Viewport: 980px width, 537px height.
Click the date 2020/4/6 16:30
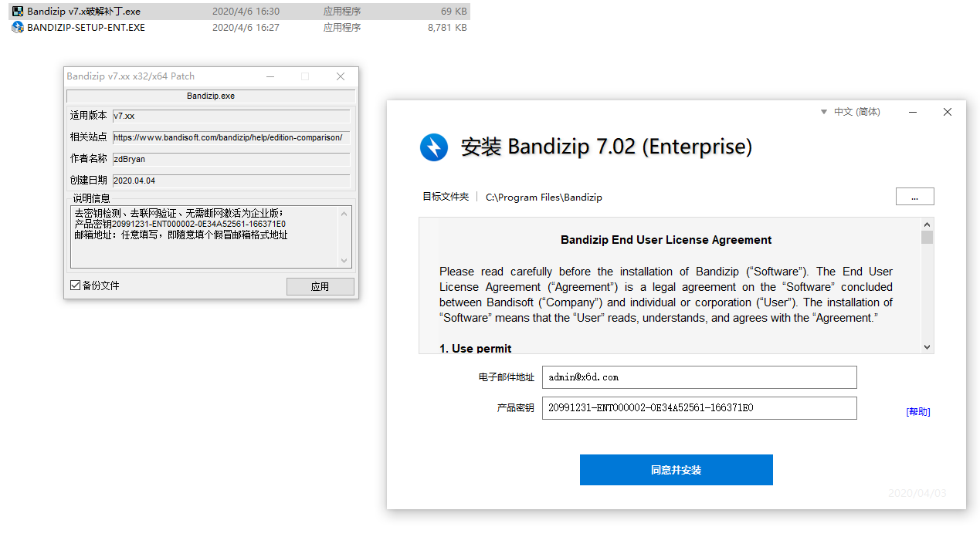tap(246, 12)
